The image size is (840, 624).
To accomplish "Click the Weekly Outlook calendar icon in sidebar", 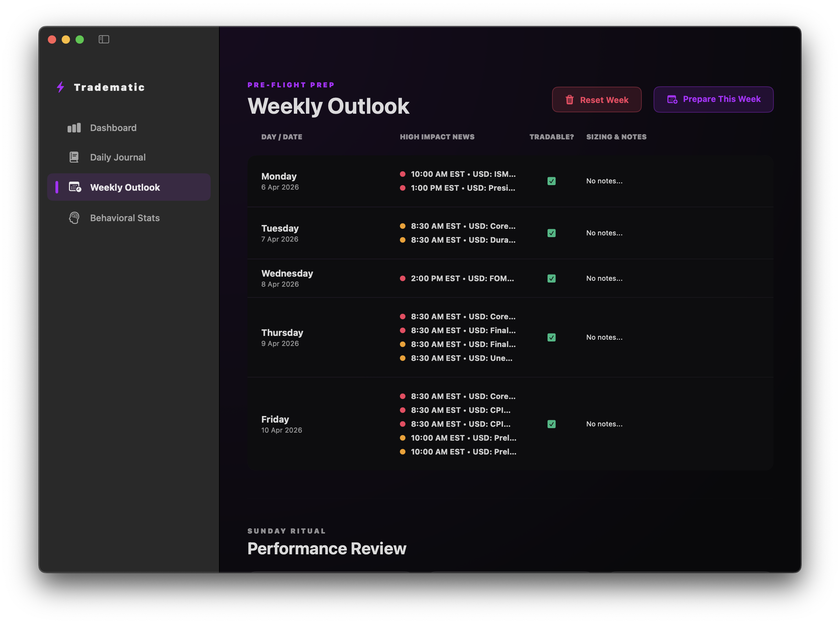I will coord(75,187).
